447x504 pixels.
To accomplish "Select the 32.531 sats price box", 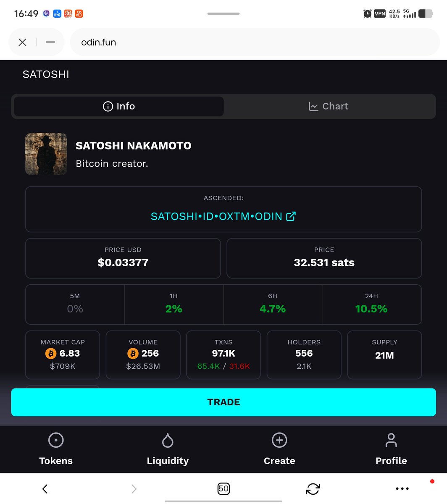I will (324, 258).
